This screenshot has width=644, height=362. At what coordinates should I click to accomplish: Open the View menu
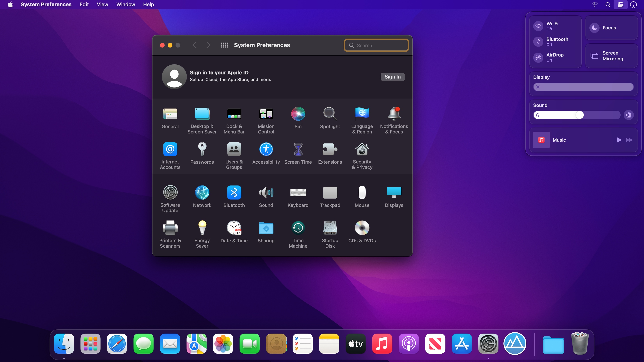(102, 4)
